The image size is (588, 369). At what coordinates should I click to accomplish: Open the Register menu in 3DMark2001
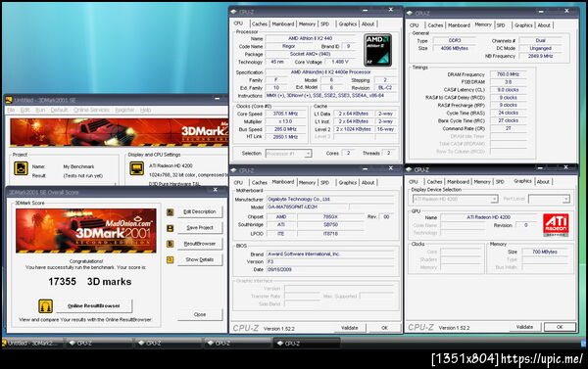[124, 111]
